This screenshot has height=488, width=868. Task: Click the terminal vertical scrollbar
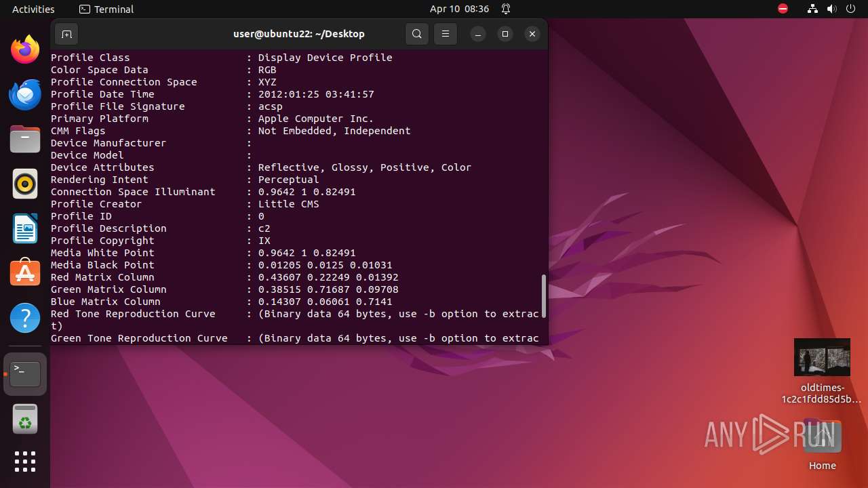tap(543, 296)
